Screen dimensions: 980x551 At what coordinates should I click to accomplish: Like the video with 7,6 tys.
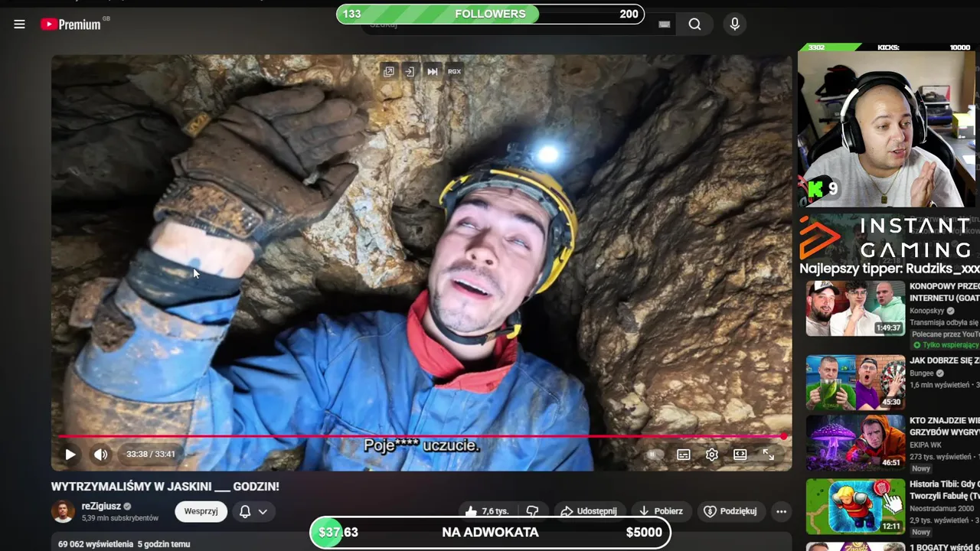click(487, 511)
